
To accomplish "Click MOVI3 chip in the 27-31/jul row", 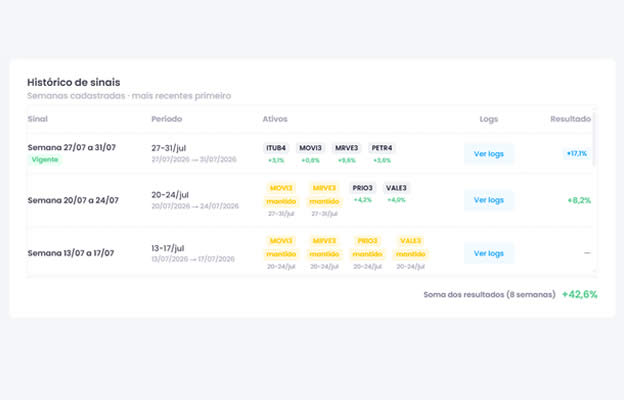I will click(x=310, y=148).
